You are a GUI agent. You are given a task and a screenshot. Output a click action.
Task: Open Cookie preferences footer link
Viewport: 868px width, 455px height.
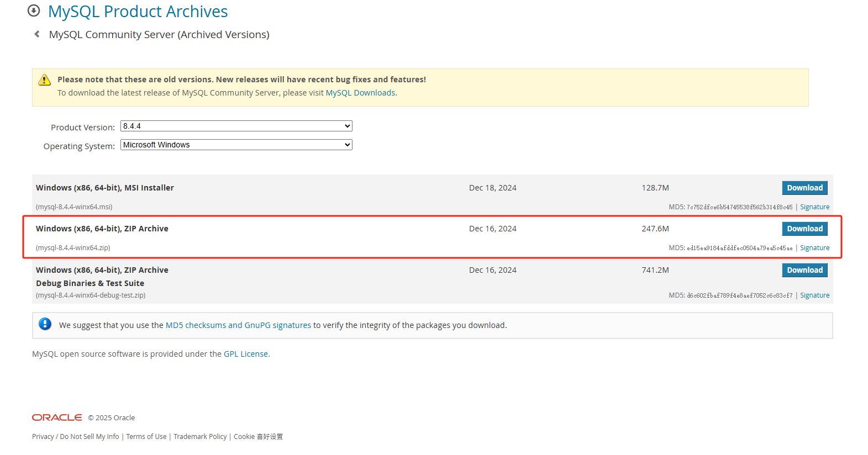[x=258, y=436]
